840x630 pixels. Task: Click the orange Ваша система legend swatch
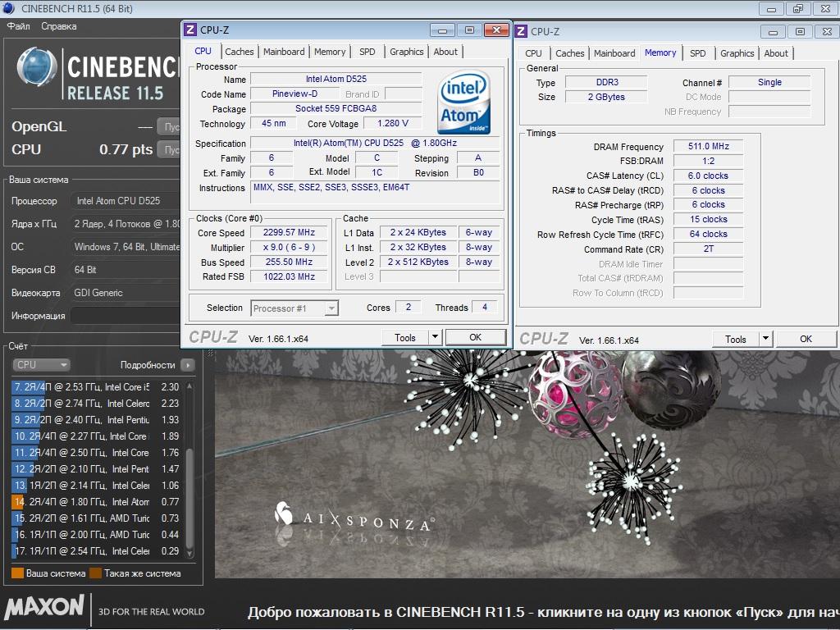[17, 573]
